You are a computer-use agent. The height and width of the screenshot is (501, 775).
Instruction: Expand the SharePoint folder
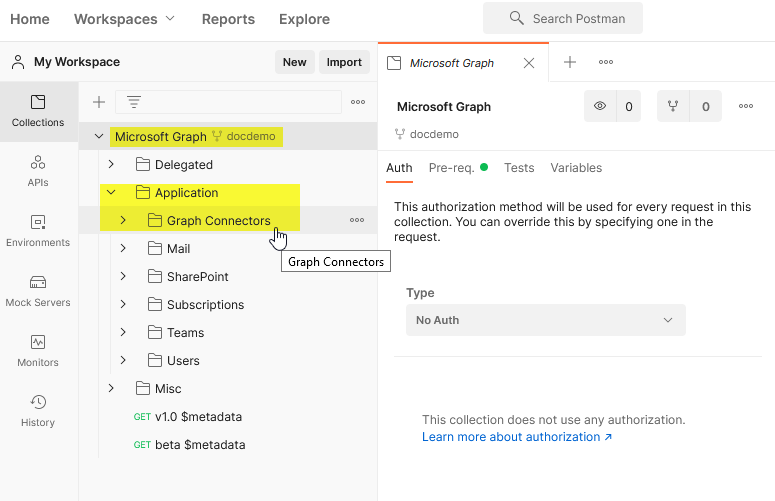tap(123, 277)
